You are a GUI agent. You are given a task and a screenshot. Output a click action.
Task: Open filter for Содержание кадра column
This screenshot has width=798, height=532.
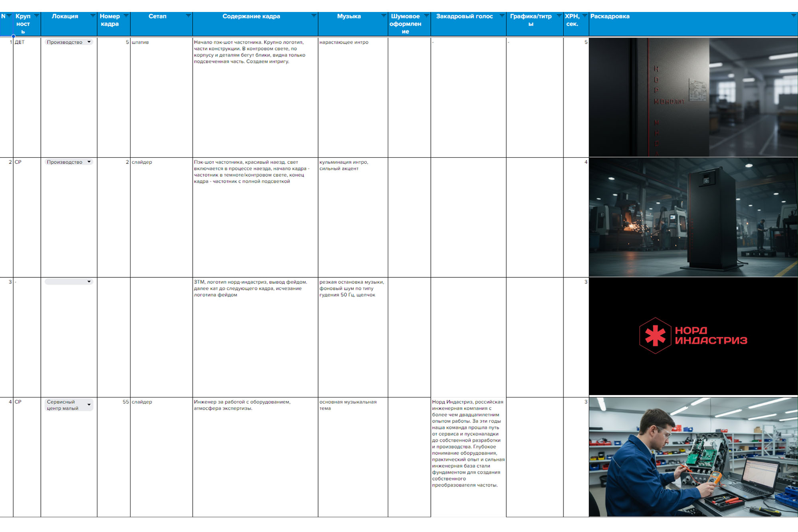tap(314, 16)
